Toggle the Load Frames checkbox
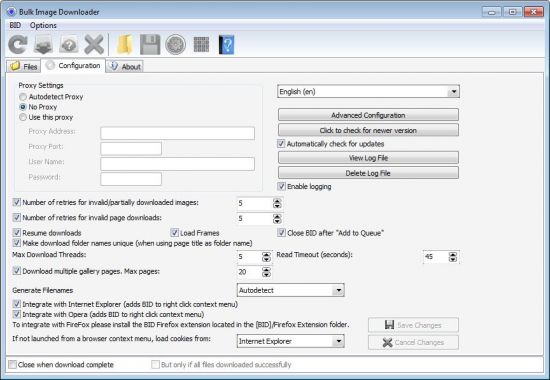The image size is (550, 380). (x=174, y=233)
